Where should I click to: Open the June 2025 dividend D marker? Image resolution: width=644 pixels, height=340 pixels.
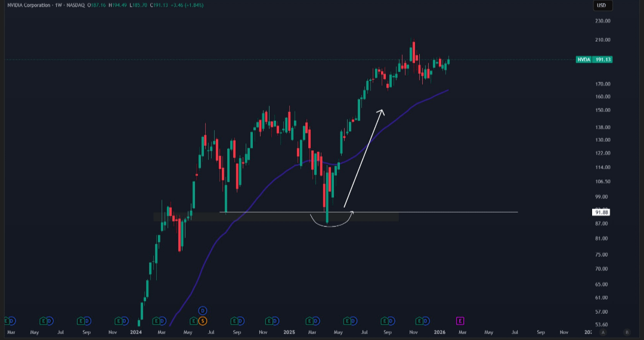353,321
